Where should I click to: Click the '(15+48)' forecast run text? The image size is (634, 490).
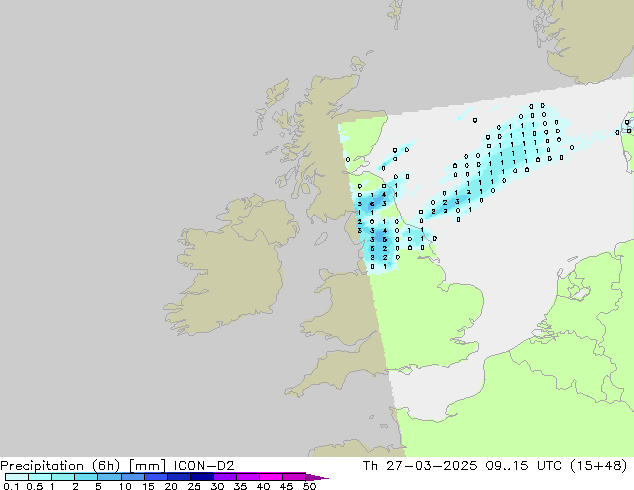click(599, 466)
